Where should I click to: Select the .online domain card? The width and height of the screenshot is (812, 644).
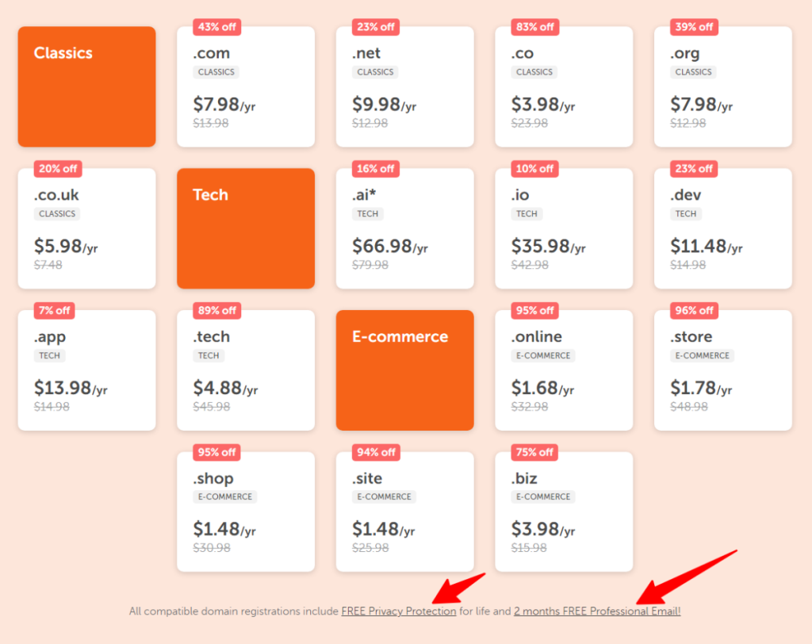(564, 371)
